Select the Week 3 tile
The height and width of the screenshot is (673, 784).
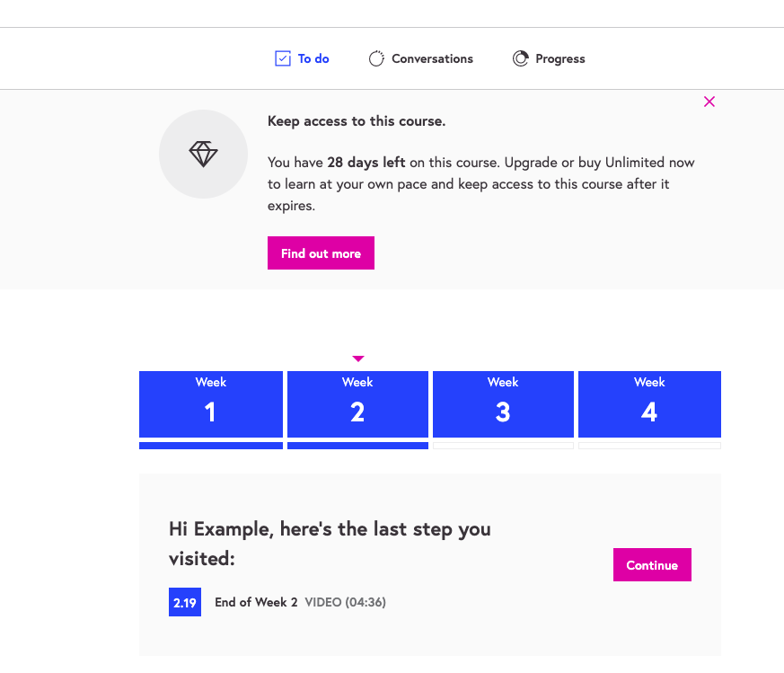pos(503,404)
